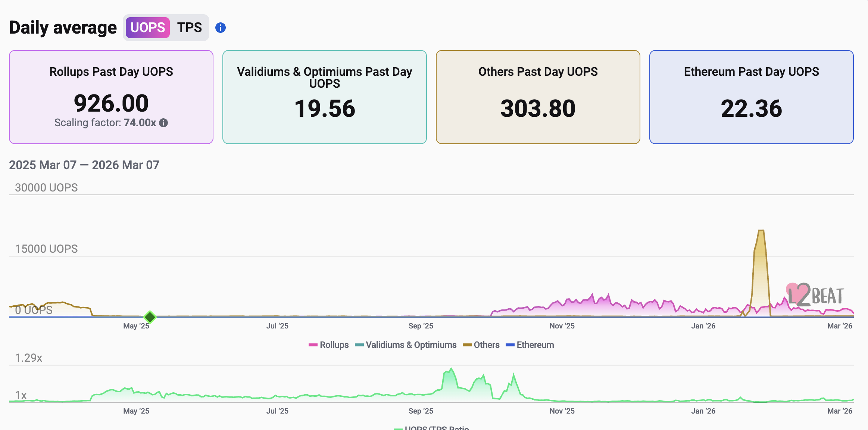Viewport: 868px width, 430px height.
Task: Keep UOPS view selected
Action: click(147, 27)
